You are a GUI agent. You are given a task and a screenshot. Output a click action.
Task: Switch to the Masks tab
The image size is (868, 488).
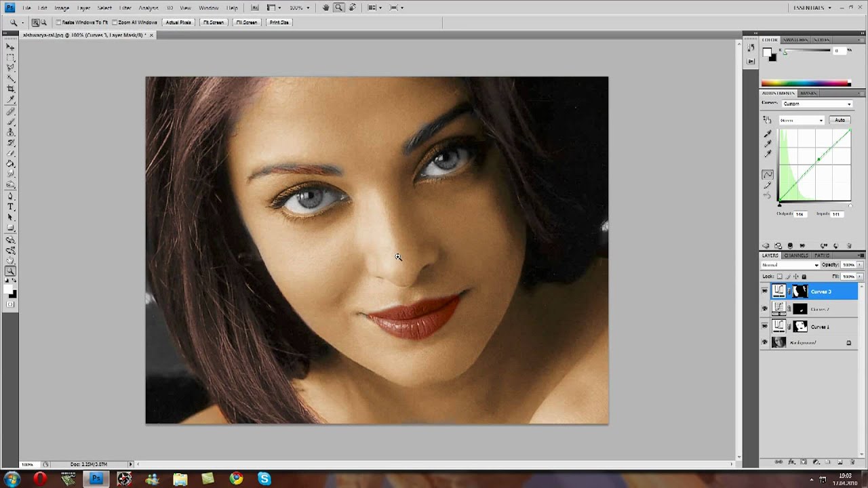click(x=808, y=93)
